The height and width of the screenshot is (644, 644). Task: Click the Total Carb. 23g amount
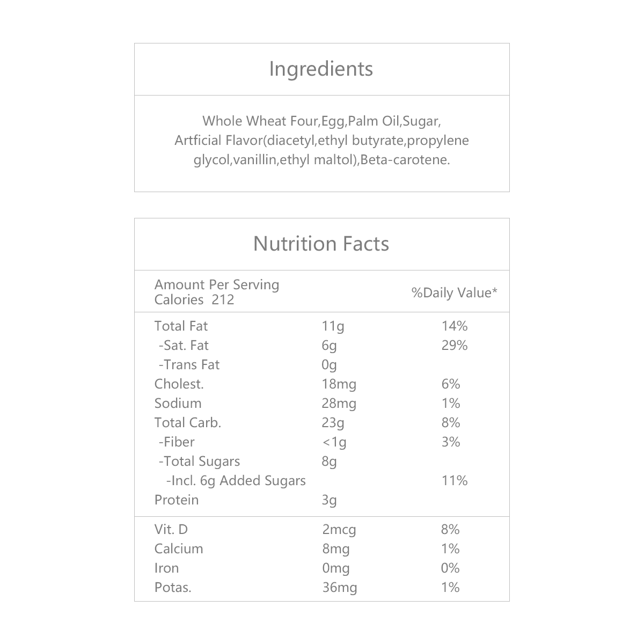tap(333, 423)
